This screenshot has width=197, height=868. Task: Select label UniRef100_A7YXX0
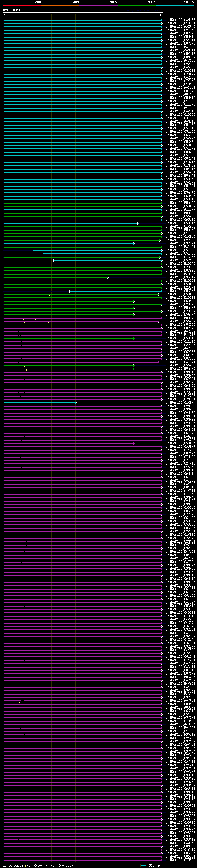tap(180, 81)
